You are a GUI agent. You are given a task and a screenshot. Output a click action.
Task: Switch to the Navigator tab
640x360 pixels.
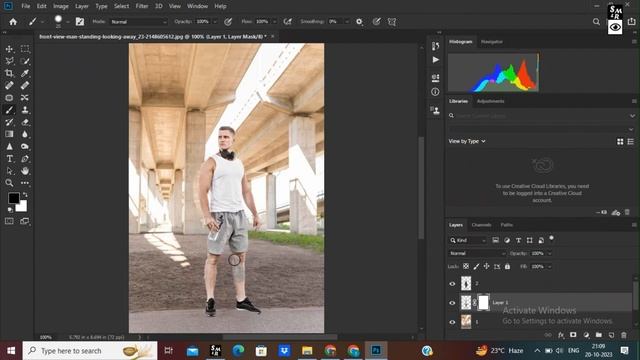pos(491,42)
